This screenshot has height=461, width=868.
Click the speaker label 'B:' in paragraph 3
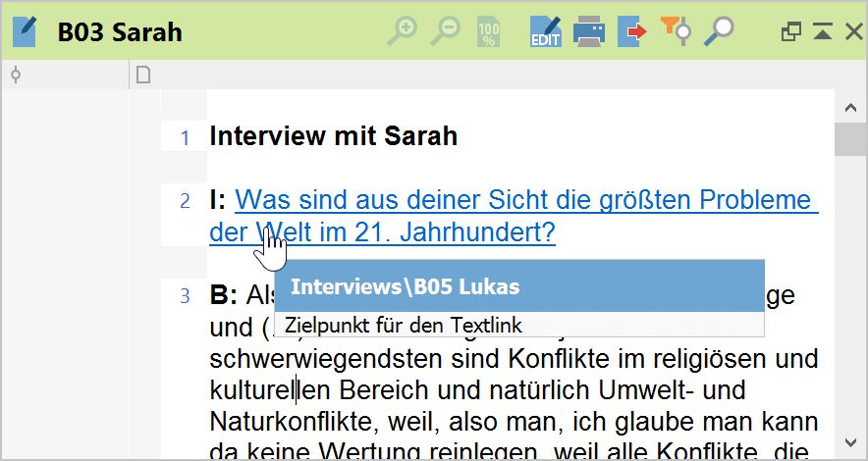tap(224, 295)
